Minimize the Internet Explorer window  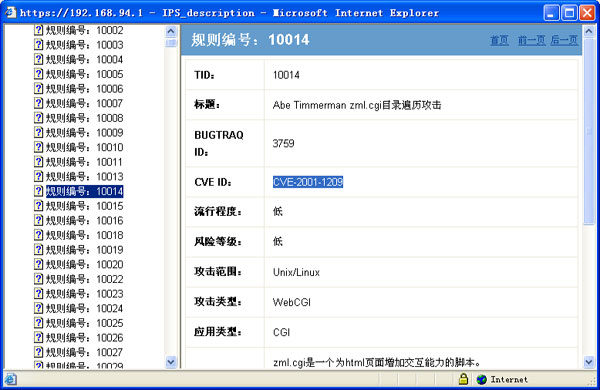(551, 13)
